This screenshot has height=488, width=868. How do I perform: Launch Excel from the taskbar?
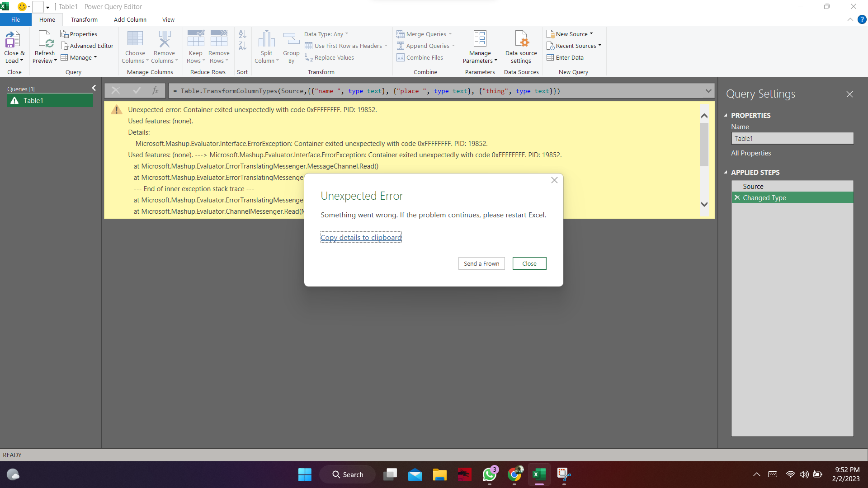pyautogui.click(x=539, y=474)
